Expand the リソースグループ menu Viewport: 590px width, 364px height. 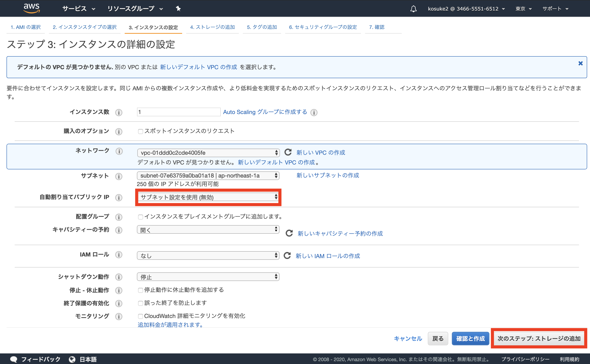(135, 9)
